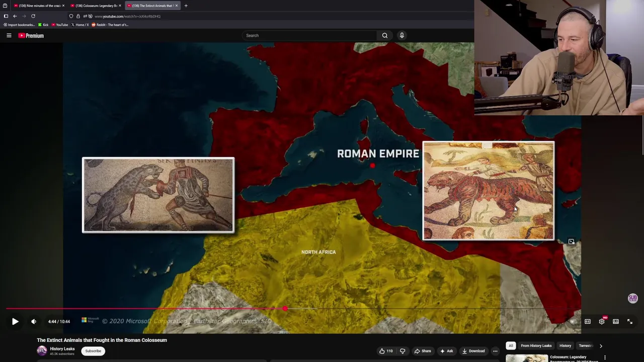644x362 pixels.
Task: Open the History Leaks channel name link
Action: (62, 349)
